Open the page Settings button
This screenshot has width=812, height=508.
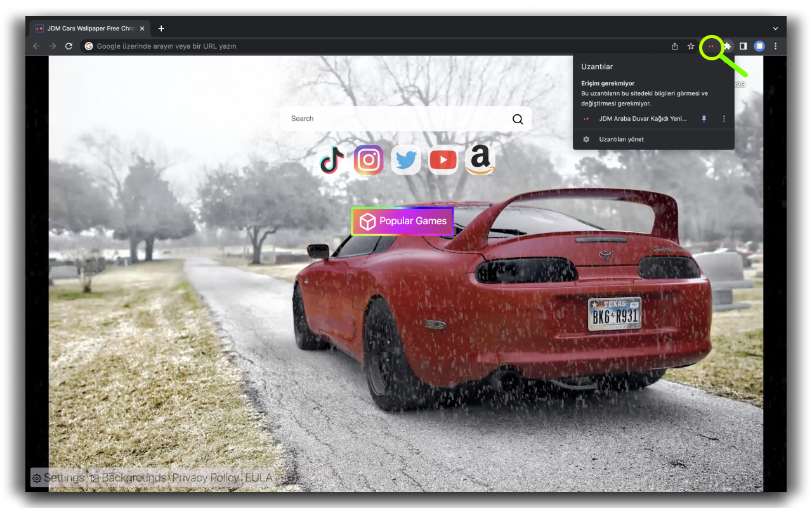pyautogui.click(x=58, y=478)
